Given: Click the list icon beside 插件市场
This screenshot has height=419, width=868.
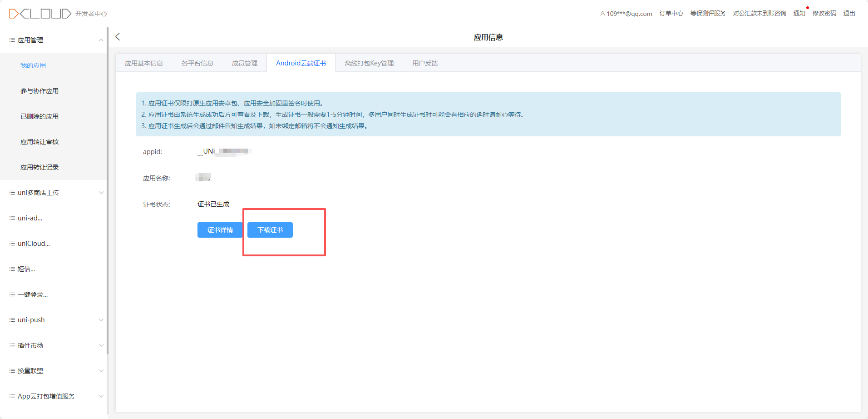Looking at the screenshot, I should coord(12,345).
